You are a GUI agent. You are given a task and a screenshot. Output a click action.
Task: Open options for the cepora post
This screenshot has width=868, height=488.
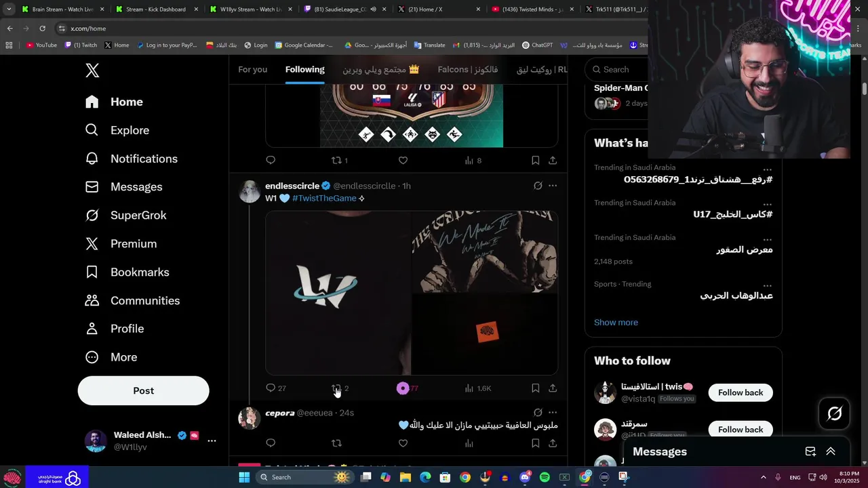(553, 413)
